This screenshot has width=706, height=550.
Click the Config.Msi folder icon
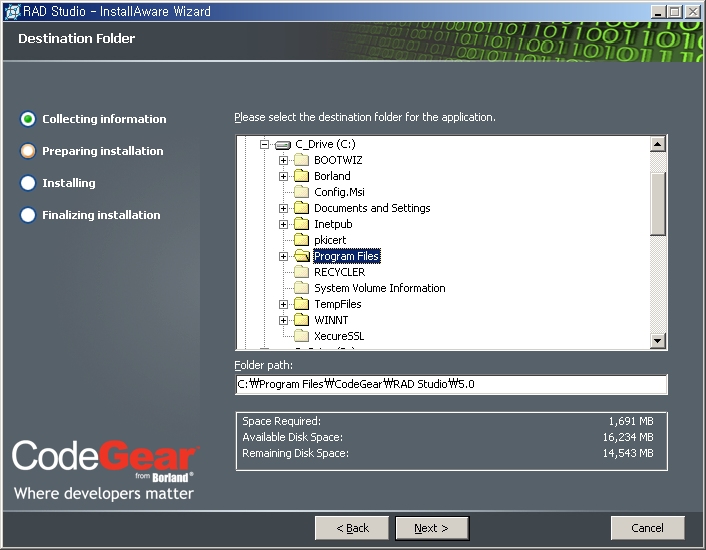301,192
